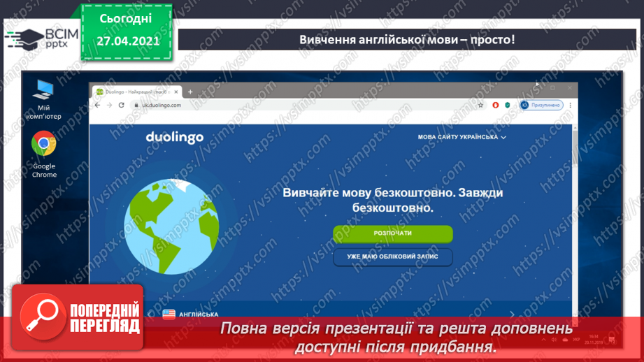Click Chrome's forward navigation arrow

pyautogui.click(x=109, y=105)
